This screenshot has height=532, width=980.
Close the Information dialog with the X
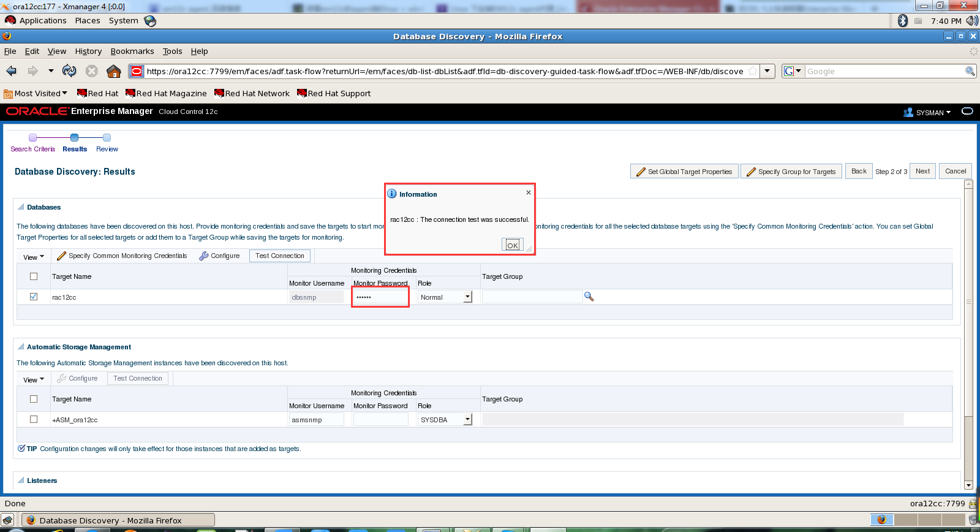[529, 192]
